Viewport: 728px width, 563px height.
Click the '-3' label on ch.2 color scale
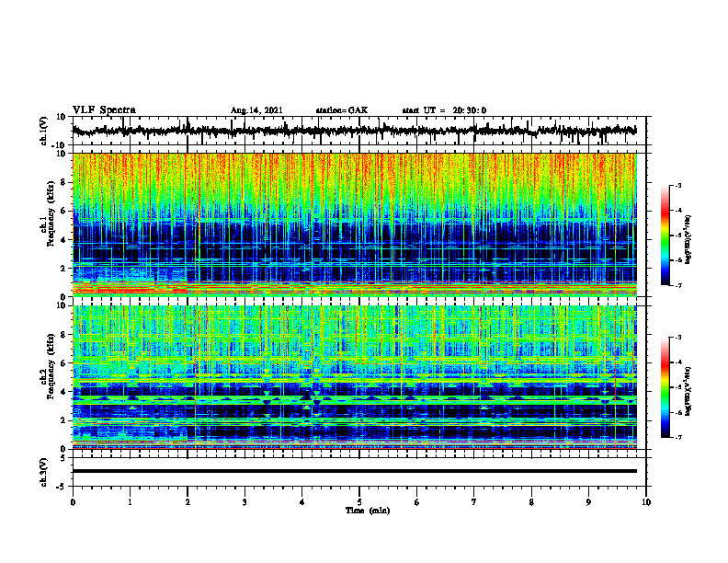(x=678, y=338)
